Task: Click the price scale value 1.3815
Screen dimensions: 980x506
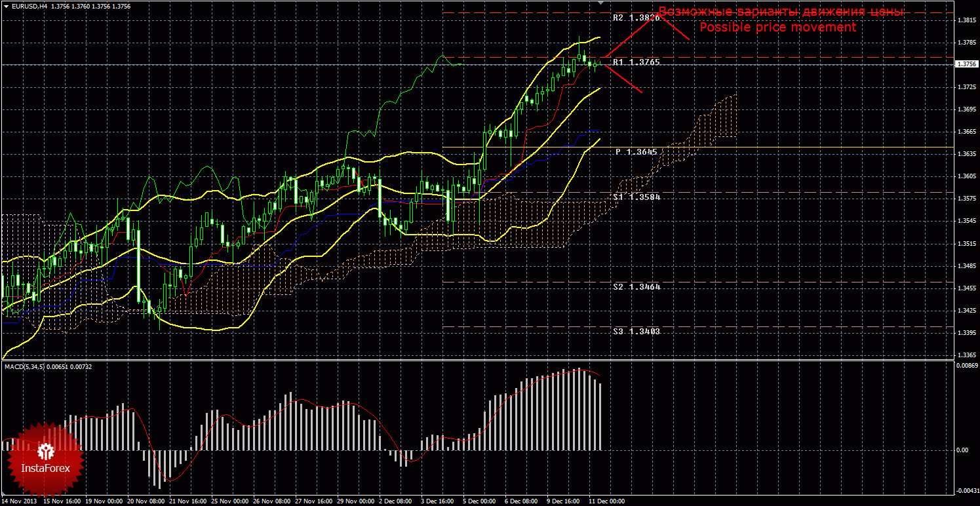Action: click(966, 20)
